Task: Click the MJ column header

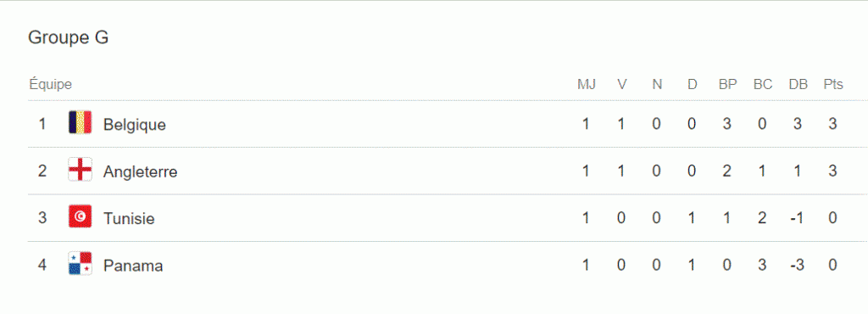Action: click(x=587, y=85)
